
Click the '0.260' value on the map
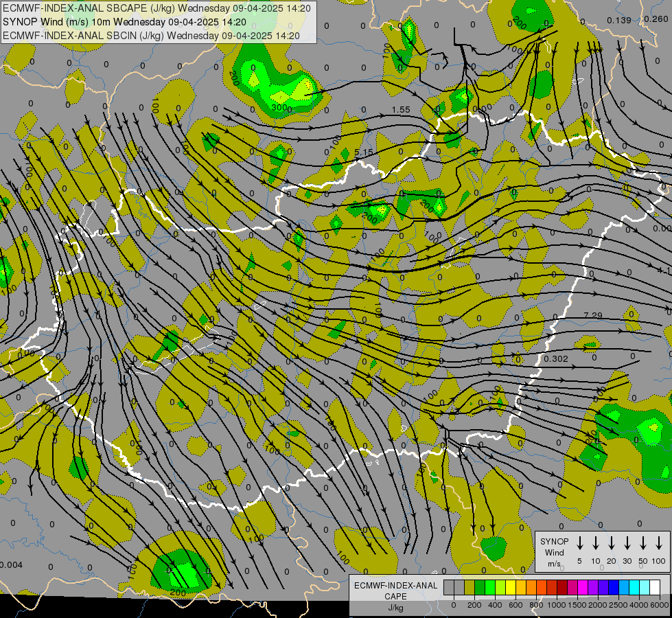(656, 19)
